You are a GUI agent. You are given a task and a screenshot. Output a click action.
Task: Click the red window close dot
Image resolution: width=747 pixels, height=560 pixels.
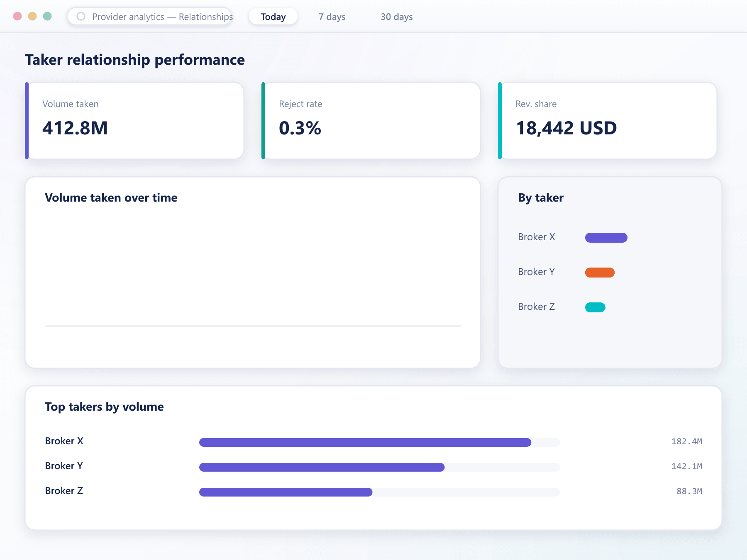17,16
